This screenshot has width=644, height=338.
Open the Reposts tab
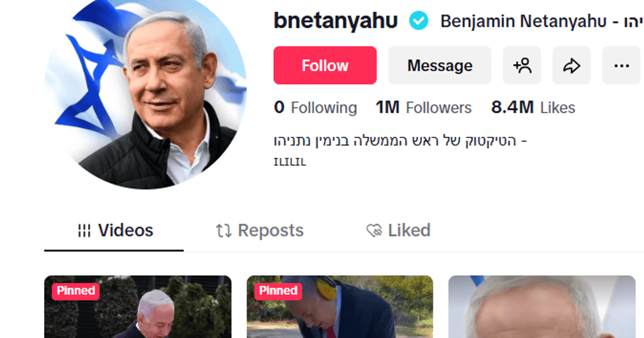[260, 231]
